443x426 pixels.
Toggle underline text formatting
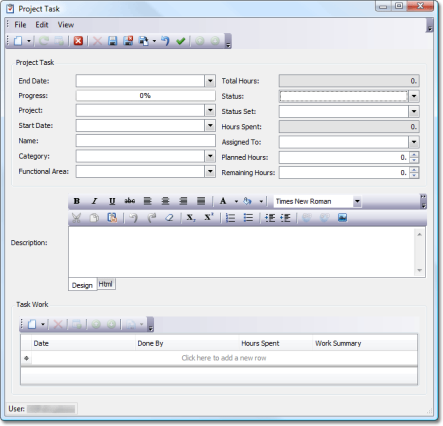(x=112, y=201)
